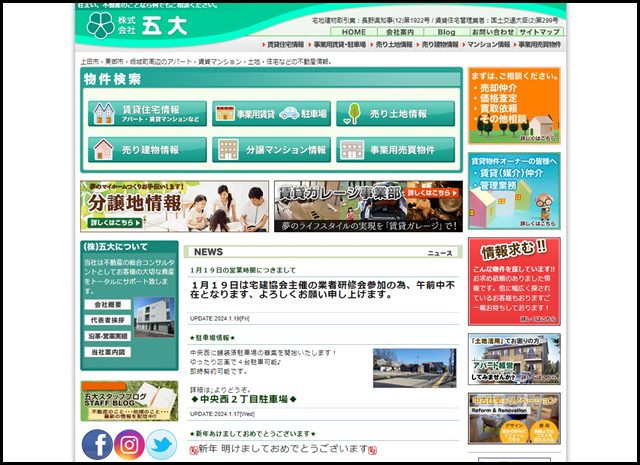Image resolution: width=640 pixels, height=465 pixels.
Task: Click 詳しくはこちら on 賃貸ガレージ banner
Action: (x=433, y=193)
